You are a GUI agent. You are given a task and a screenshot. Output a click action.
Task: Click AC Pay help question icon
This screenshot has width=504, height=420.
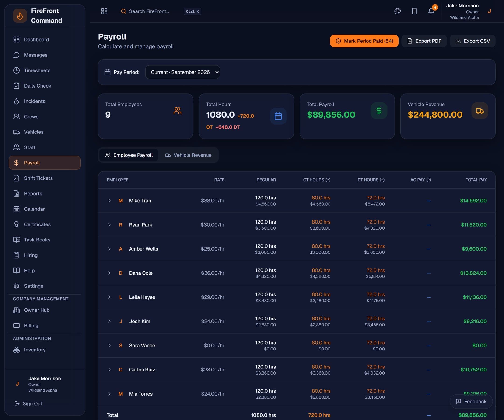pyautogui.click(x=429, y=180)
